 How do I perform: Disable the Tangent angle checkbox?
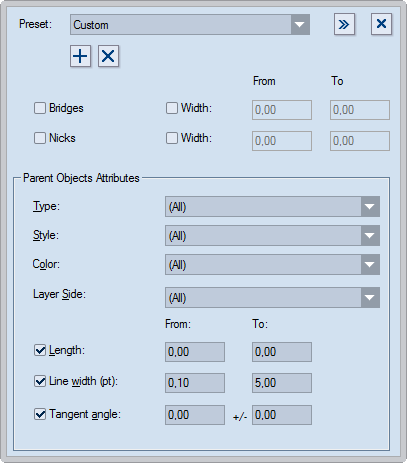click(x=40, y=414)
